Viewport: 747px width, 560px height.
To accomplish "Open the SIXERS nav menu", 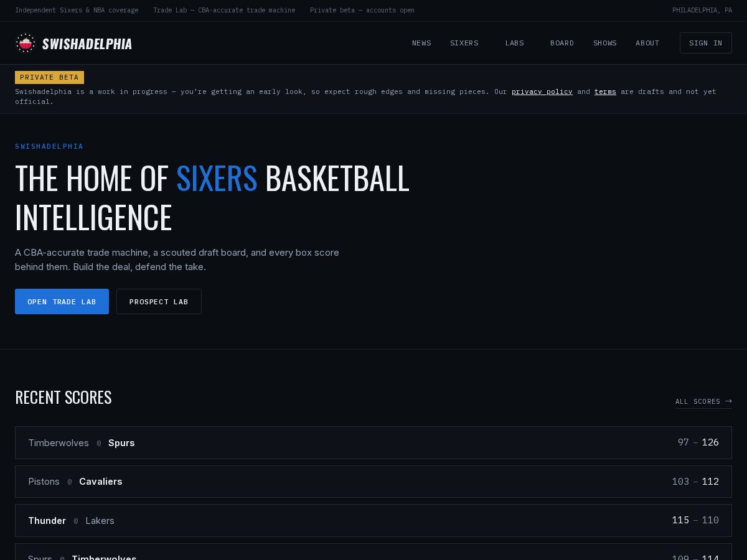I will (x=464, y=43).
